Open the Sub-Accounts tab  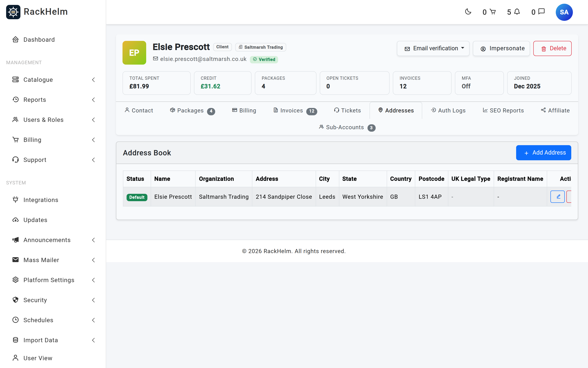point(347,127)
